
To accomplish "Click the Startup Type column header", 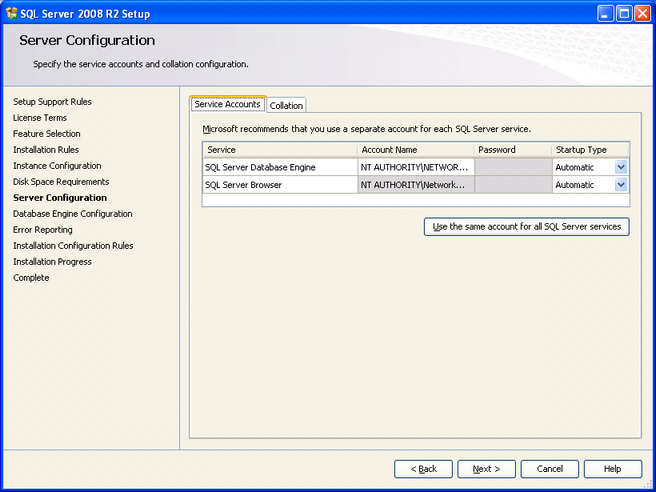I will (x=590, y=150).
